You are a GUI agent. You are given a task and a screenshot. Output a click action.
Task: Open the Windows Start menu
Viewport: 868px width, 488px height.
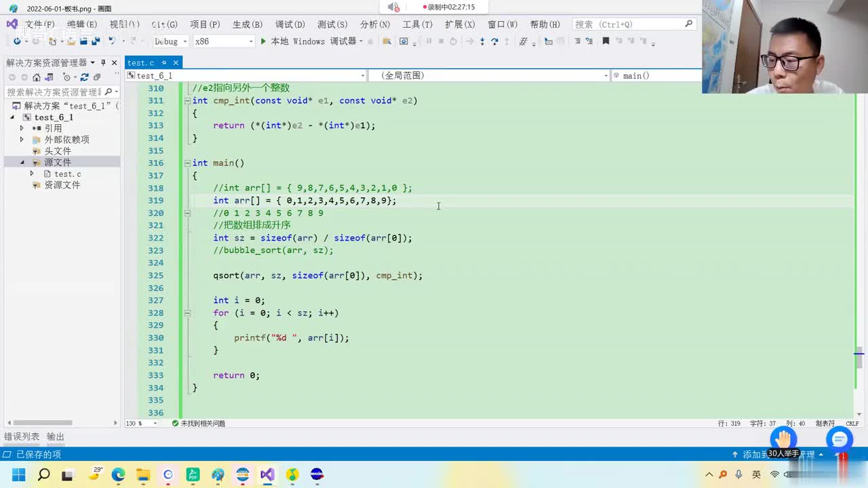click(18, 474)
